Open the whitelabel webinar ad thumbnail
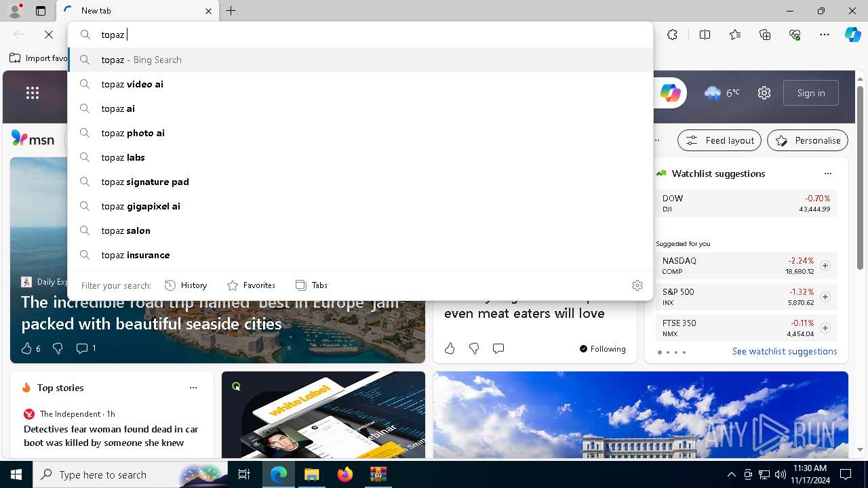This screenshot has width=868, height=488. [323, 415]
